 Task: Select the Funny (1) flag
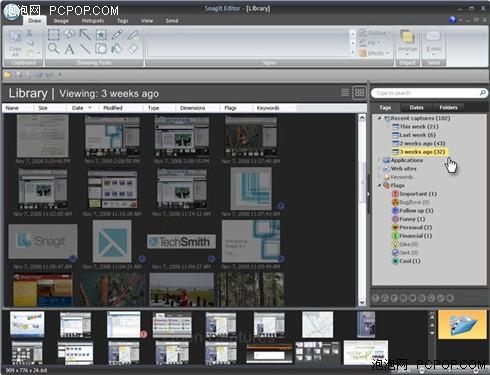[408, 219]
